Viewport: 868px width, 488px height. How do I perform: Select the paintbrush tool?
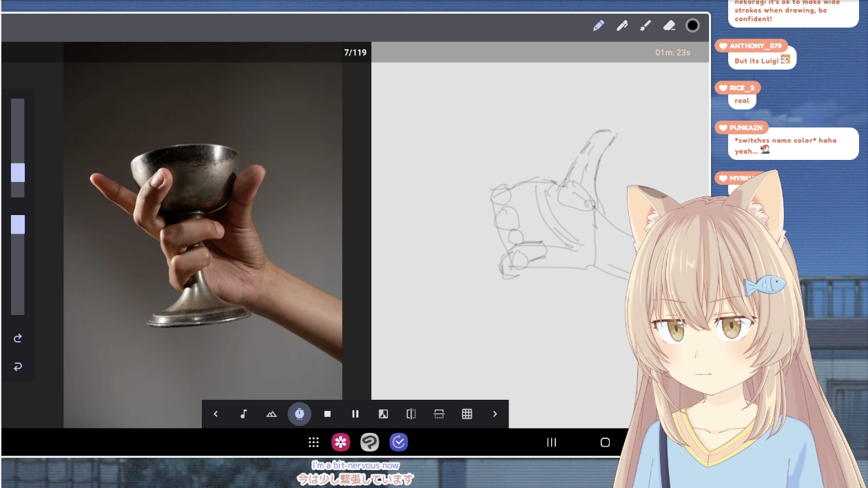click(645, 26)
